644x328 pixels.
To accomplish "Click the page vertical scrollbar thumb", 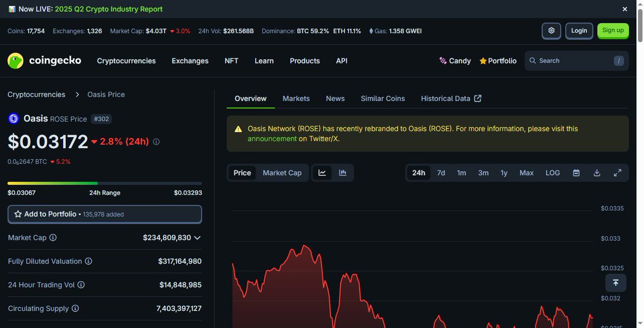I will (x=640, y=25).
